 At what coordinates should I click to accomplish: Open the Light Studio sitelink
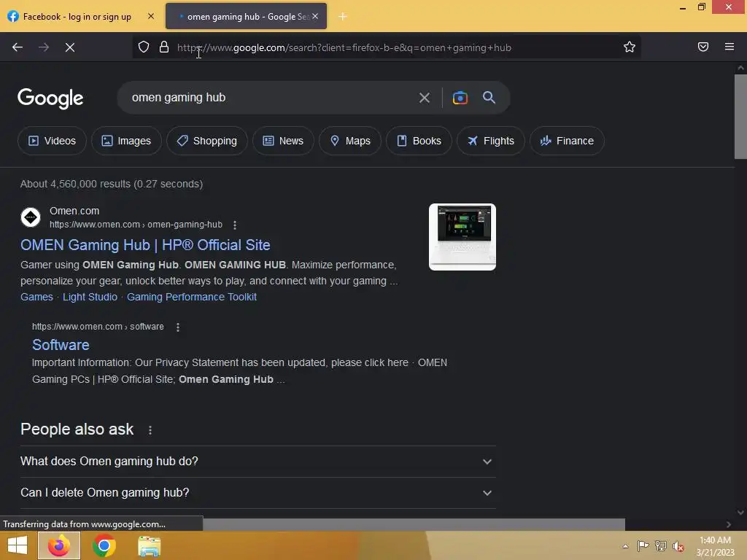(90, 297)
